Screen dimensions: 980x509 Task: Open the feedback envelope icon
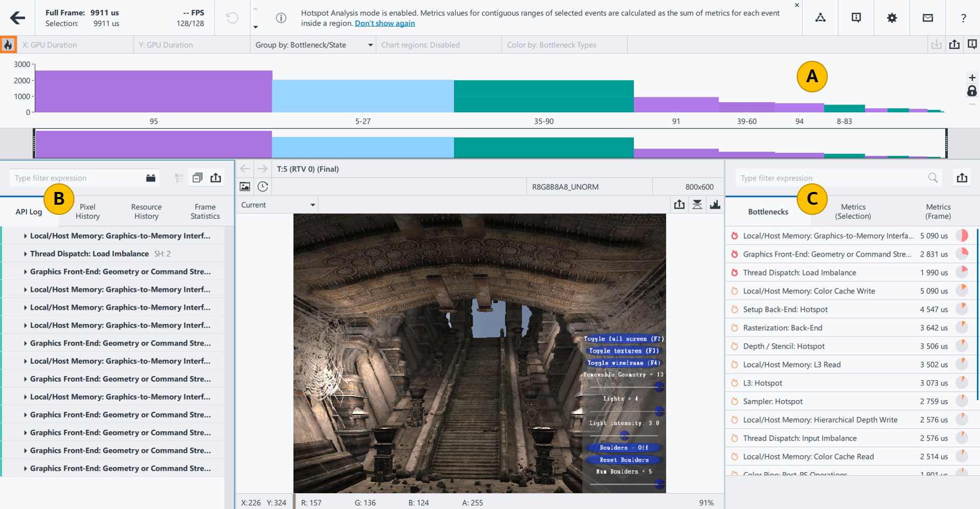[x=927, y=18]
